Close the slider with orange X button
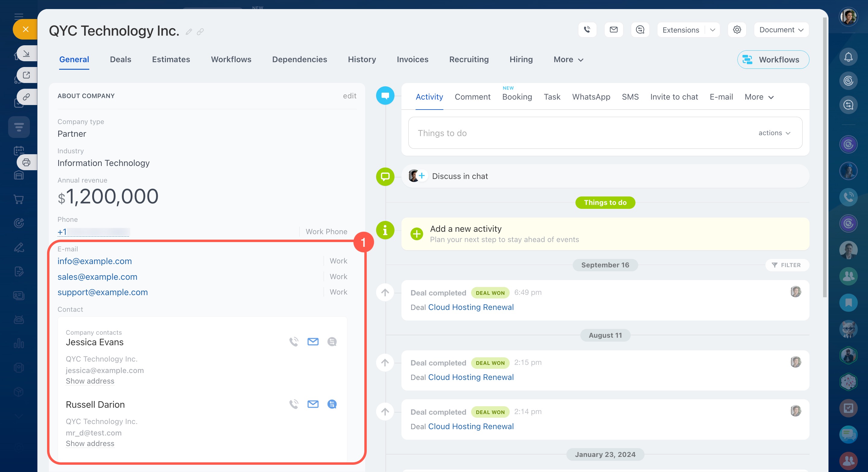The height and width of the screenshot is (472, 868). click(25, 29)
